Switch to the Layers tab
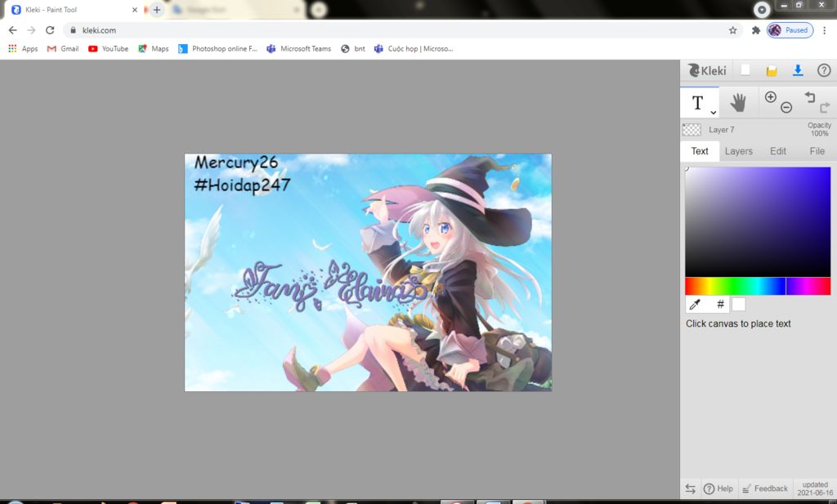 tap(738, 151)
